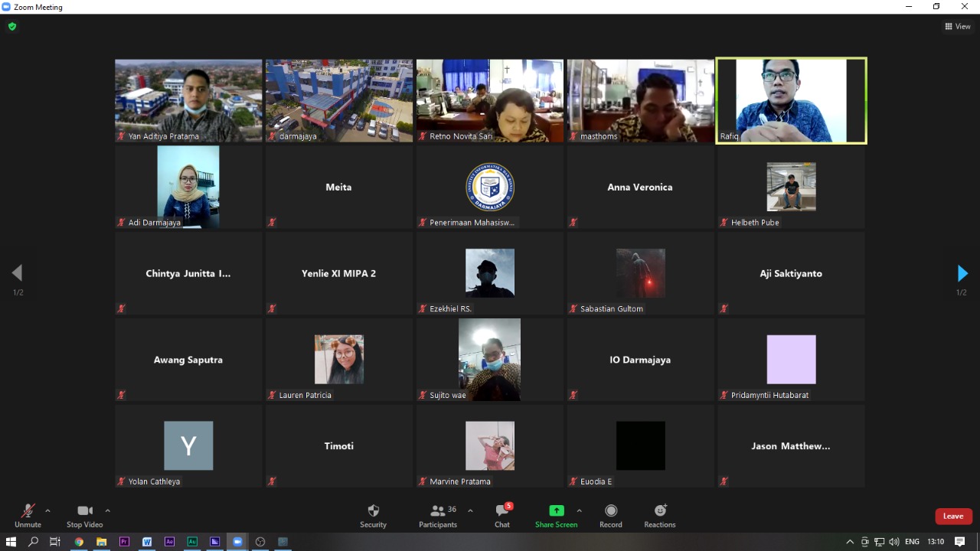Viewport: 980px width, 551px height.
Task: Open Windows taskbar search
Action: 33,542
